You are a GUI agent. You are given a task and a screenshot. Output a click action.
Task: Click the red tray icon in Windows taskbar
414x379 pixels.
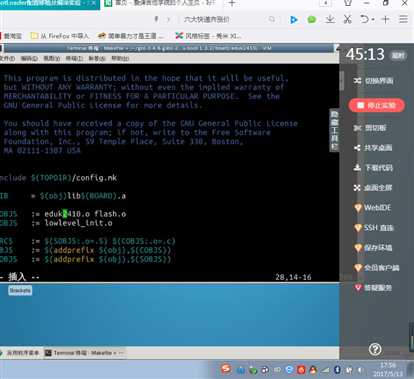301,370
